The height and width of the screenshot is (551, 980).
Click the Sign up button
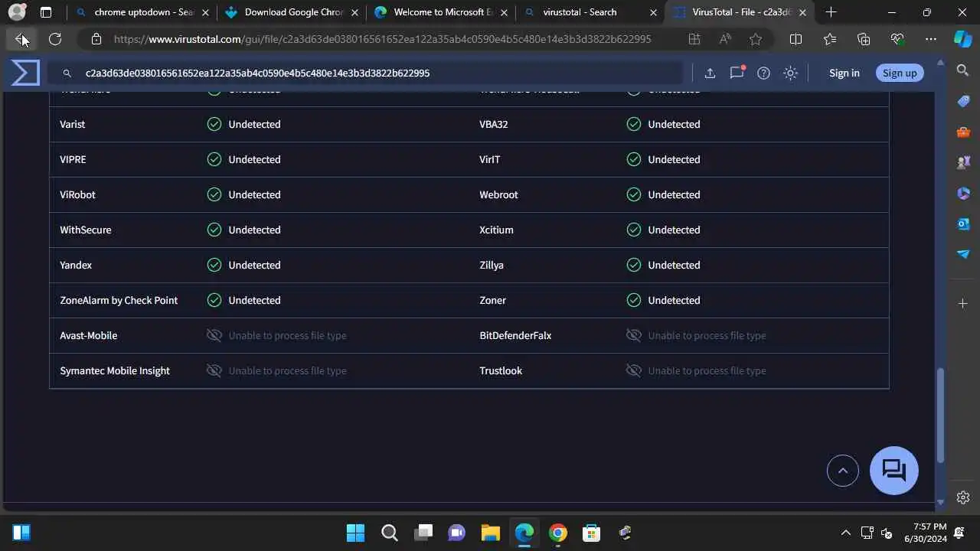[900, 73]
